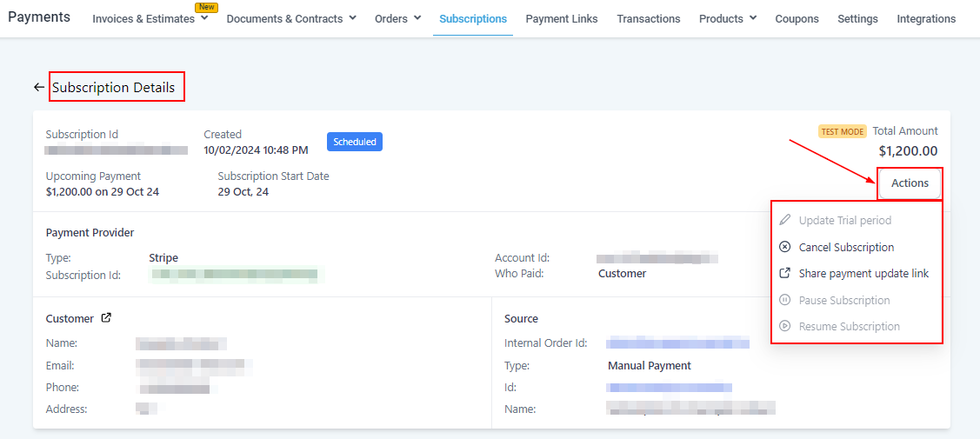Screen dimensions: 980x439
Task: Select Cancel Subscription from the menu
Action: pos(846,247)
